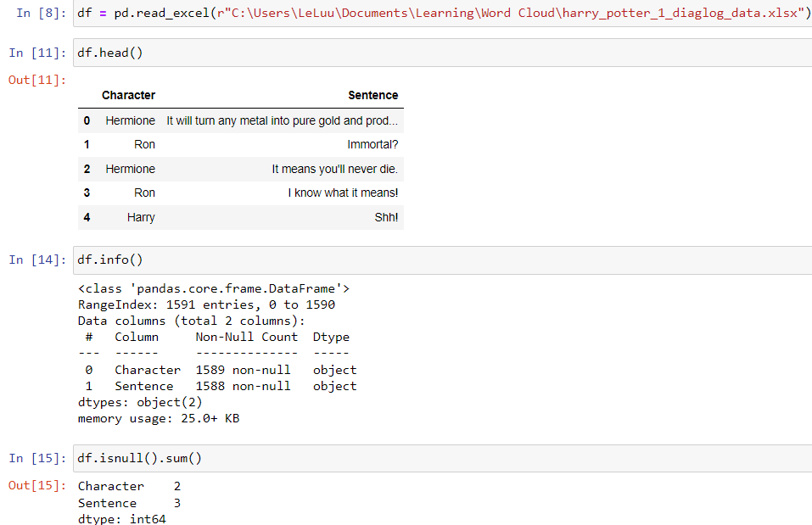Screen dimensions: 812x525
Task: Click the RangeIndex line in info output
Action: pyautogui.click(x=206, y=304)
